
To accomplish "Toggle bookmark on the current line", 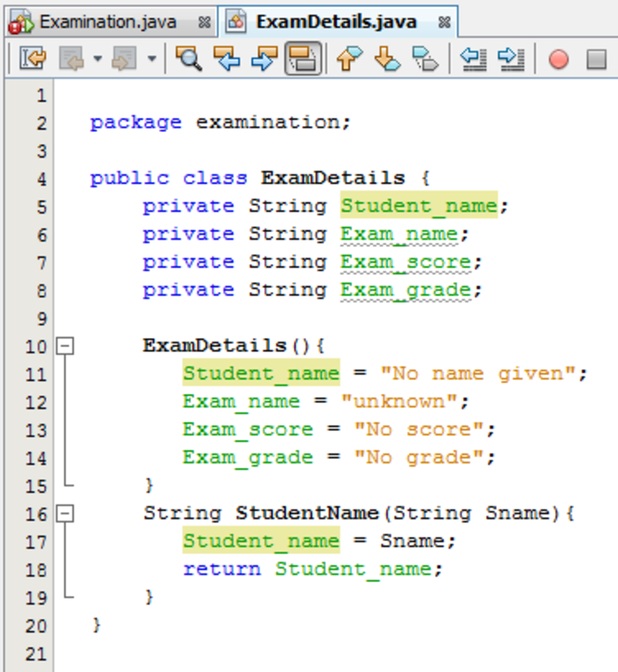I will point(425,58).
